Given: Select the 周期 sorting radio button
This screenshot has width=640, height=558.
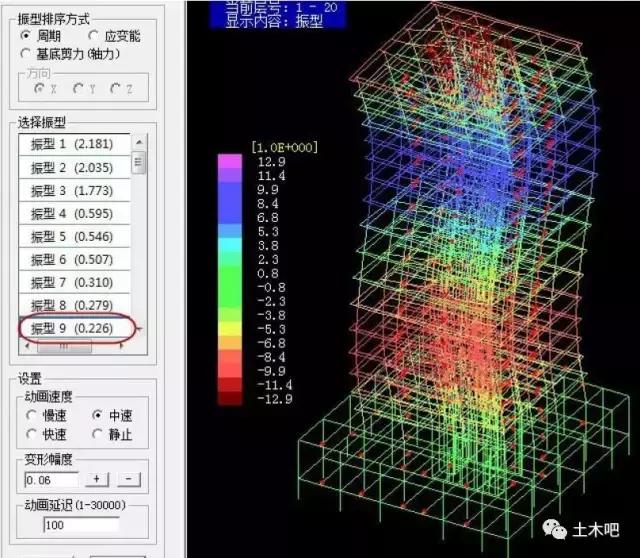Looking at the screenshot, I should [x=25, y=36].
